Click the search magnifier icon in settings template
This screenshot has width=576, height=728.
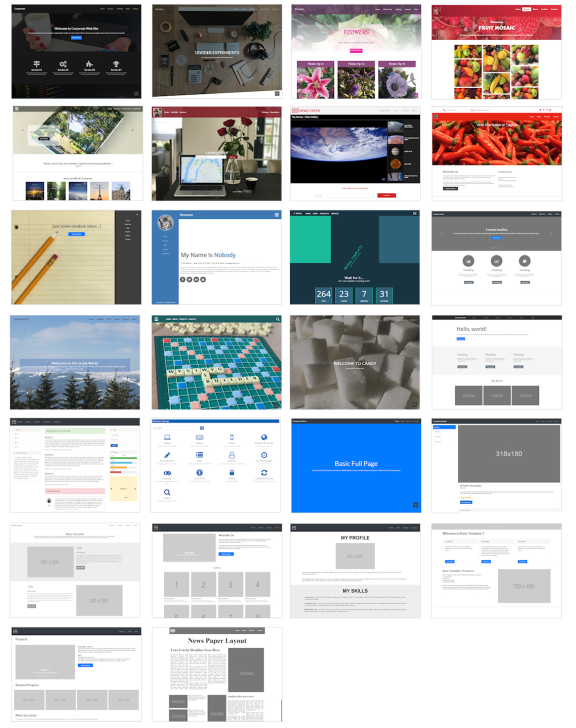167,492
